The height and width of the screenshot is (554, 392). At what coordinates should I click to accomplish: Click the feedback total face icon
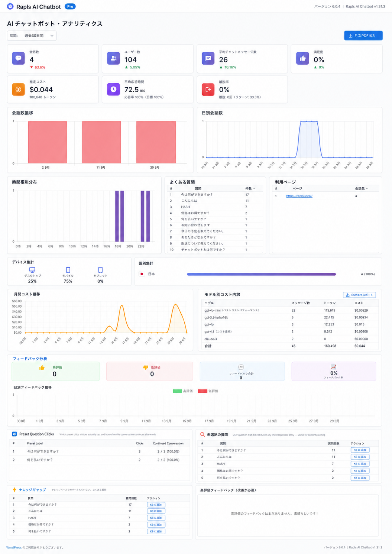[241, 367]
